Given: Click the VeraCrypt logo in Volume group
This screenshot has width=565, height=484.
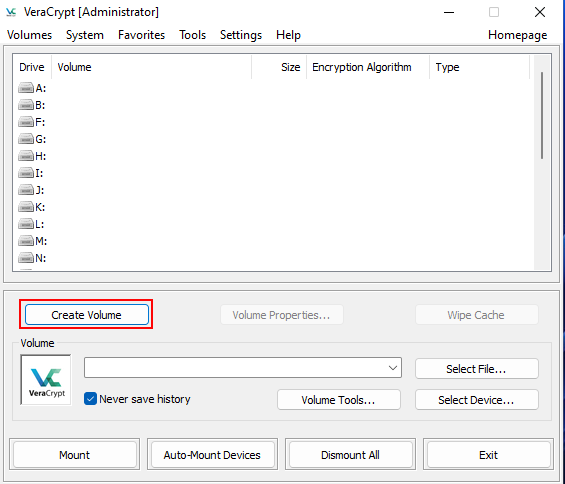Looking at the screenshot, I should [x=46, y=380].
